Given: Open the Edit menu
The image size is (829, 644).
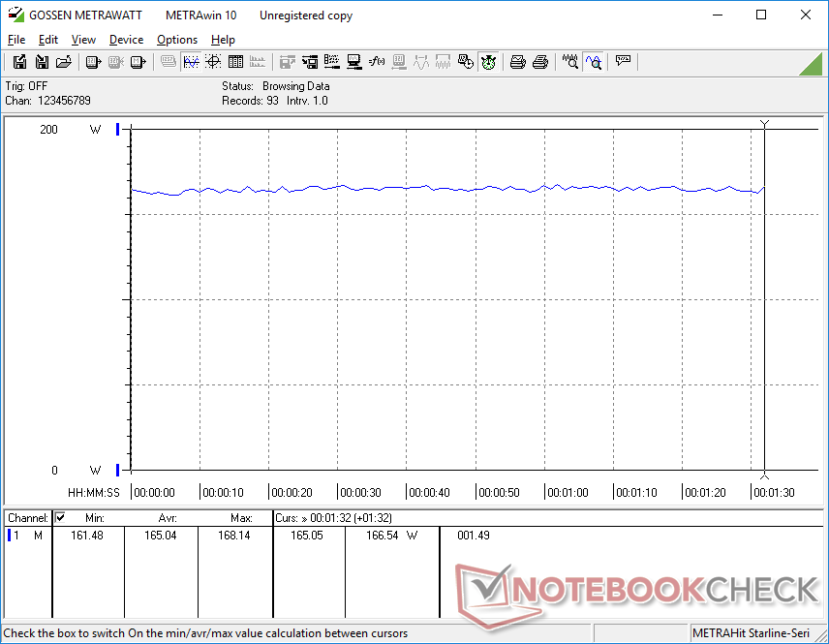Looking at the screenshot, I should tap(48, 40).
